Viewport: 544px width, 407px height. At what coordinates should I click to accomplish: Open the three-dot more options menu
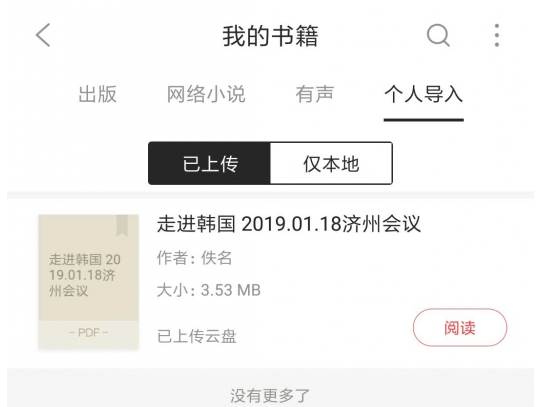[x=497, y=35]
